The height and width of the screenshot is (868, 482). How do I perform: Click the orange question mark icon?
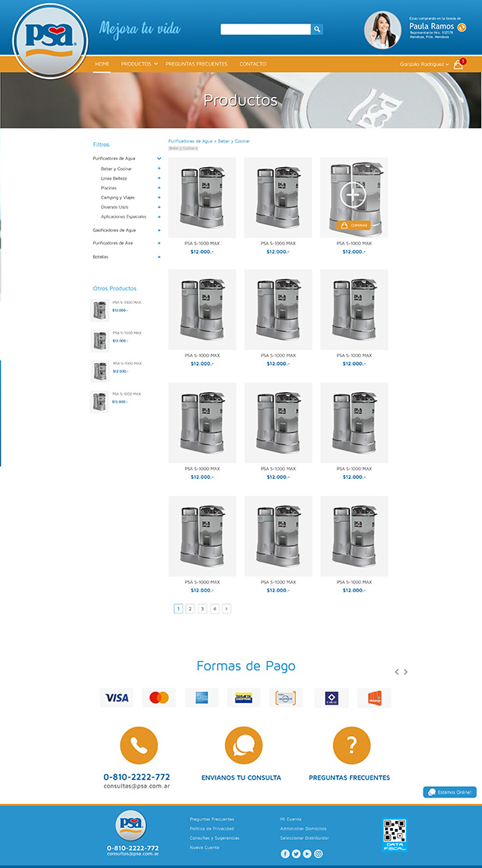[352, 745]
